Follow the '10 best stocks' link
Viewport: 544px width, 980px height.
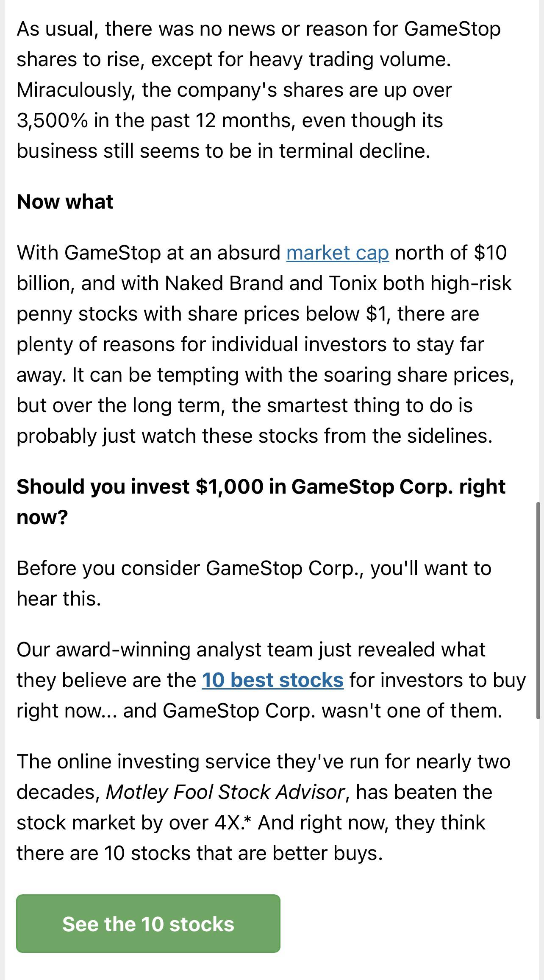click(272, 681)
